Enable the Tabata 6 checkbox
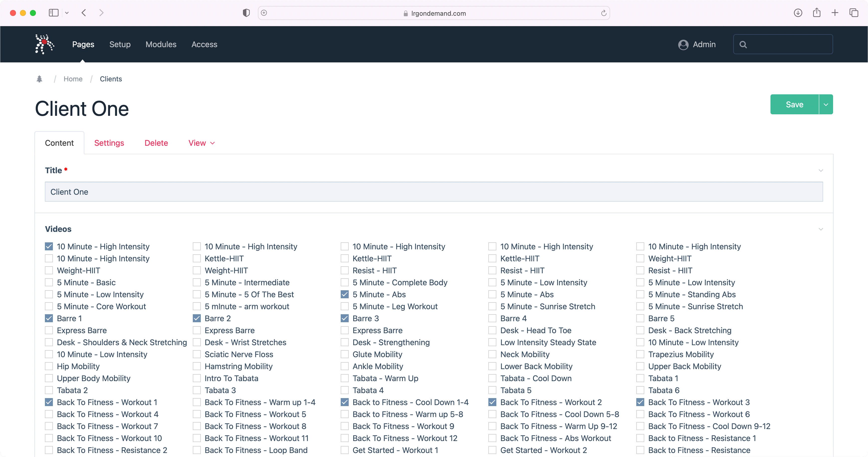868x457 pixels. [640, 390]
